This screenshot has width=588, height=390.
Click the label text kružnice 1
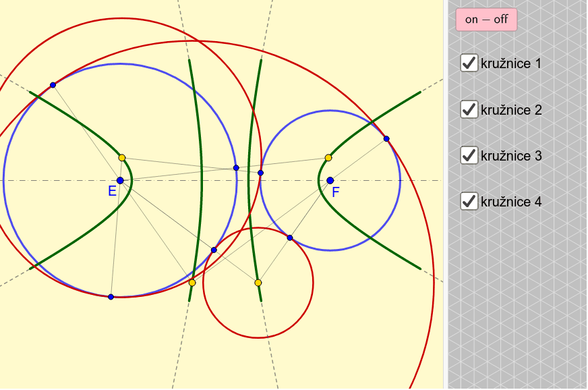click(x=511, y=63)
